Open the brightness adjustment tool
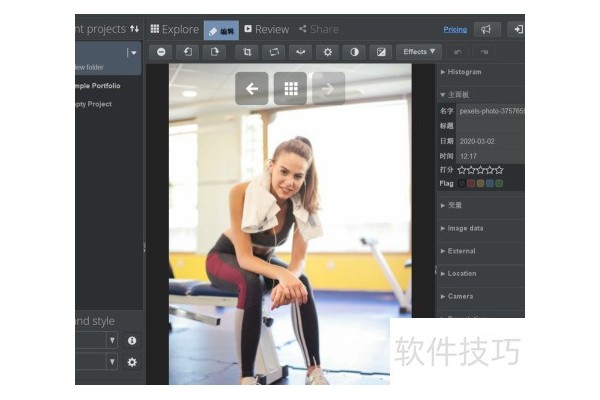The image size is (600, 400). click(328, 52)
